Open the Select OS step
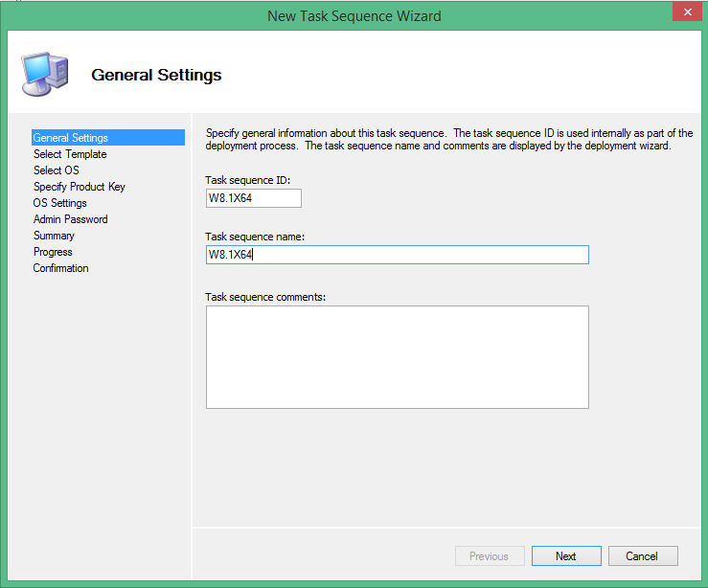The height and width of the screenshot is (588, 708). (57, 170)
